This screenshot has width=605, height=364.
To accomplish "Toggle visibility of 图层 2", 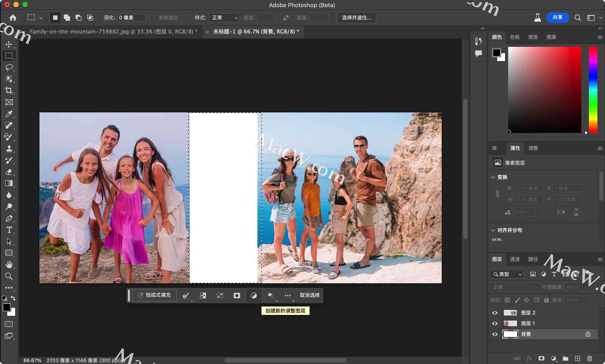I will coord(495,313).
